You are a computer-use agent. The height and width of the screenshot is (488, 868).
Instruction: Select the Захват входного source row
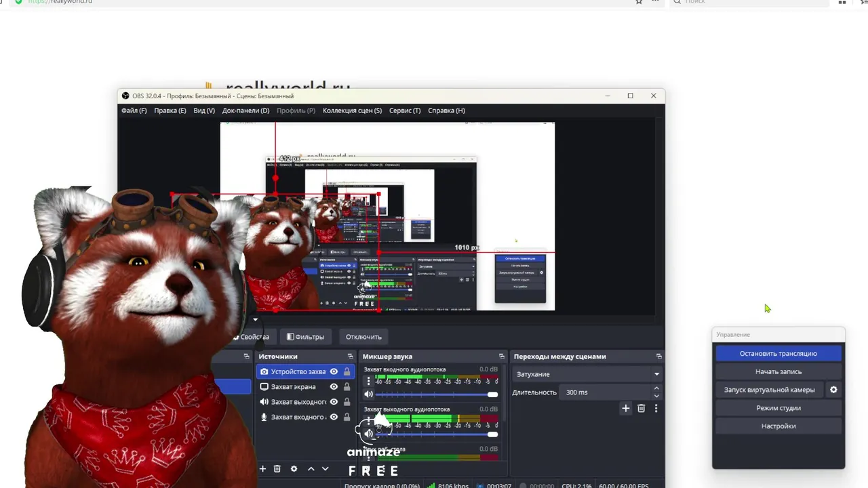point(306,417)
